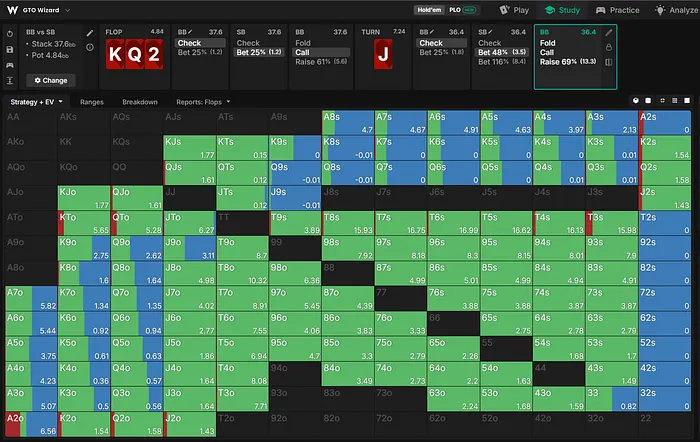Go to the Play tab
700x442 pixels.
click(514, 10)
